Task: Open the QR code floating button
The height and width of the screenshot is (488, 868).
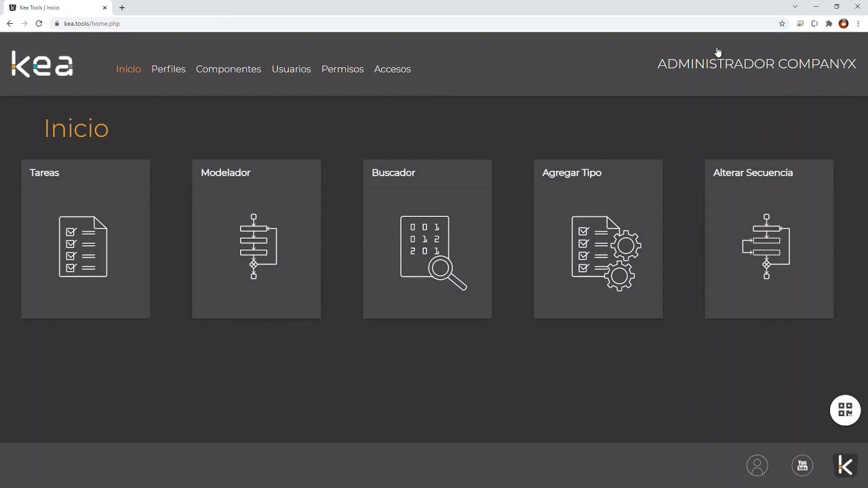Action: [845, 410]
